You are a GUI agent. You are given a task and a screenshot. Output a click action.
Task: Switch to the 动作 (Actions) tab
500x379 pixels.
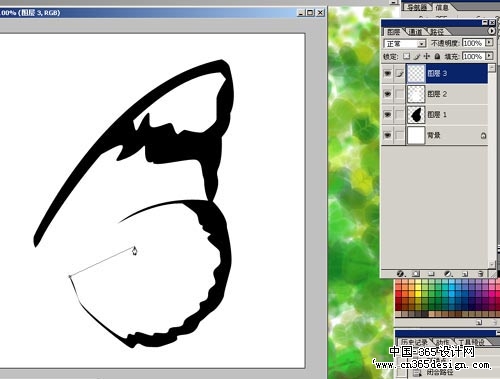442,342
